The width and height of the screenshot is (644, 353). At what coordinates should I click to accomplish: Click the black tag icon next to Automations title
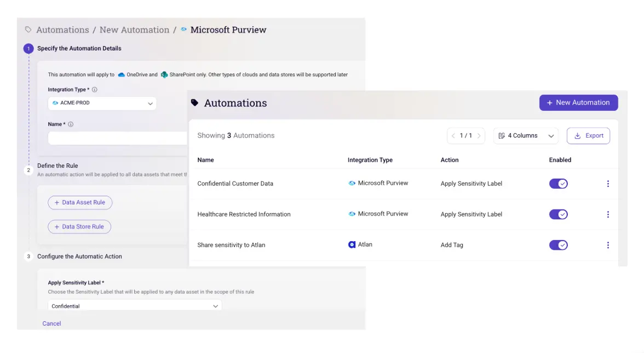195,103
